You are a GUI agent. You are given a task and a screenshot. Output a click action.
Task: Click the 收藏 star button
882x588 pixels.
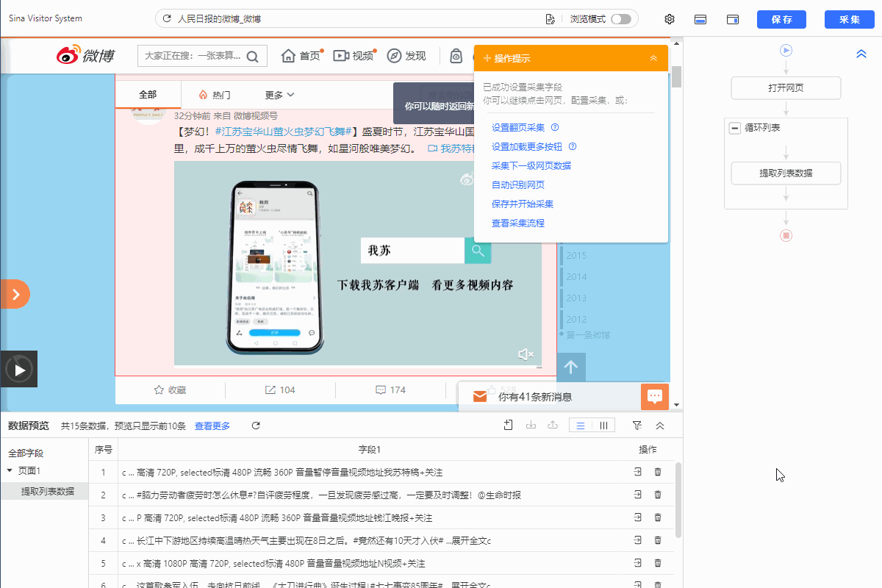[170, 390]
